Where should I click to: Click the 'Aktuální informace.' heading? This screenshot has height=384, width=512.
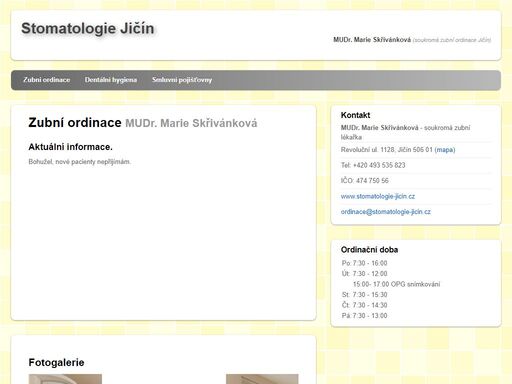click(70, 147)
